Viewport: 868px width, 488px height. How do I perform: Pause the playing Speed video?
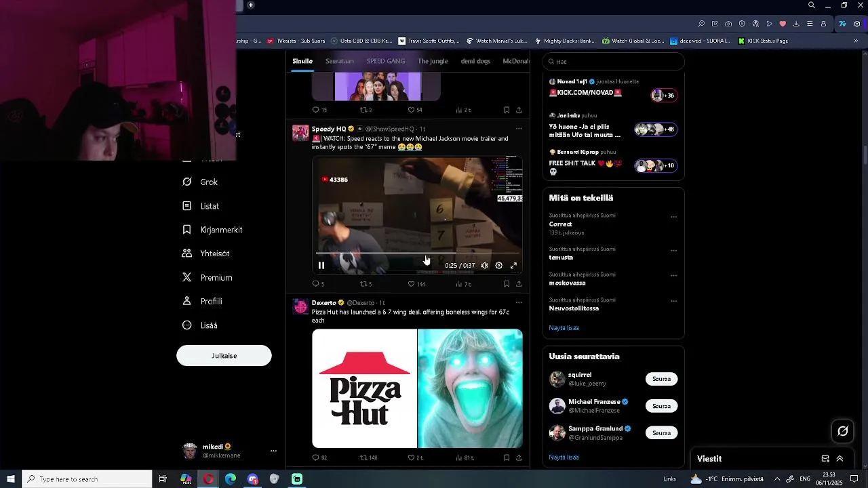click(321, 266)
